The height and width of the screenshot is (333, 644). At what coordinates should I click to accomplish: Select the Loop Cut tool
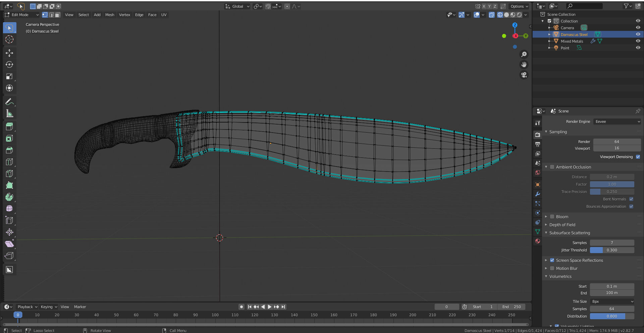point(9,162)
